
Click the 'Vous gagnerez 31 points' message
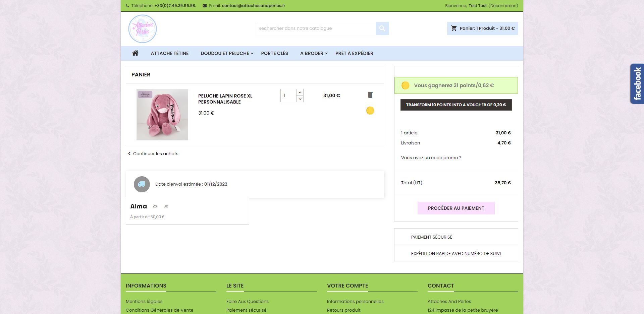454,85
